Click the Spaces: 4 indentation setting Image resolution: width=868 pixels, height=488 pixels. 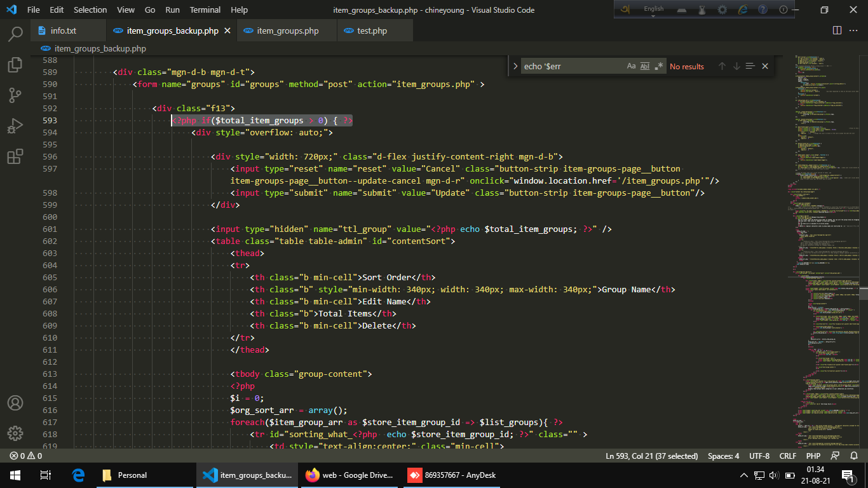click(x=723, y=456)
